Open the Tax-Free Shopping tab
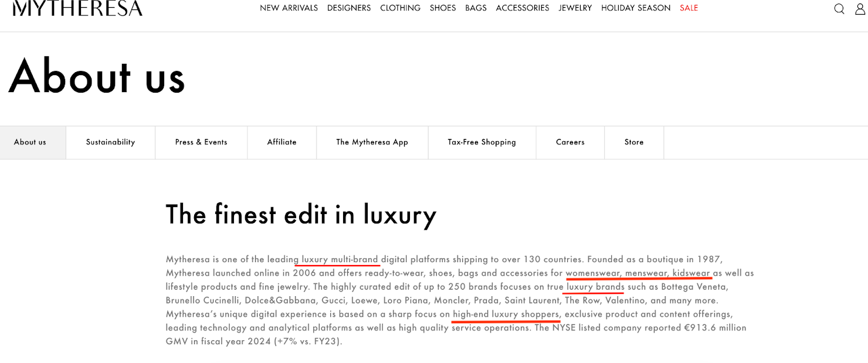The width and height of the screenshot is (868, 363). pos(482,143)
